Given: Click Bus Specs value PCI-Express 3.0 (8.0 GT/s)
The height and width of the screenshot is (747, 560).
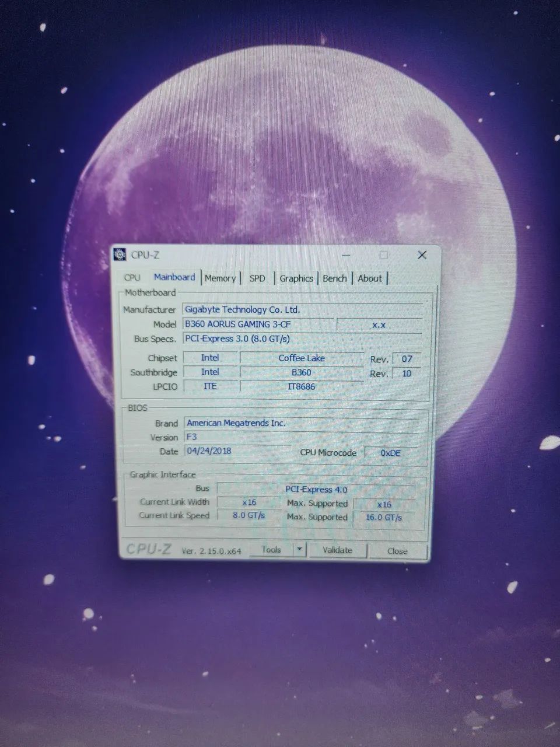Looking at the screenshot, I should point(302,338).
